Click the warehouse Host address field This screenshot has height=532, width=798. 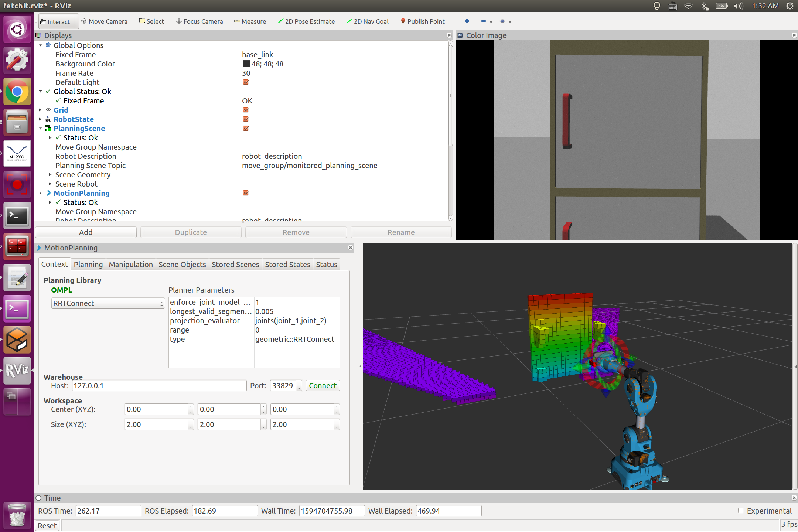(159, 385)
